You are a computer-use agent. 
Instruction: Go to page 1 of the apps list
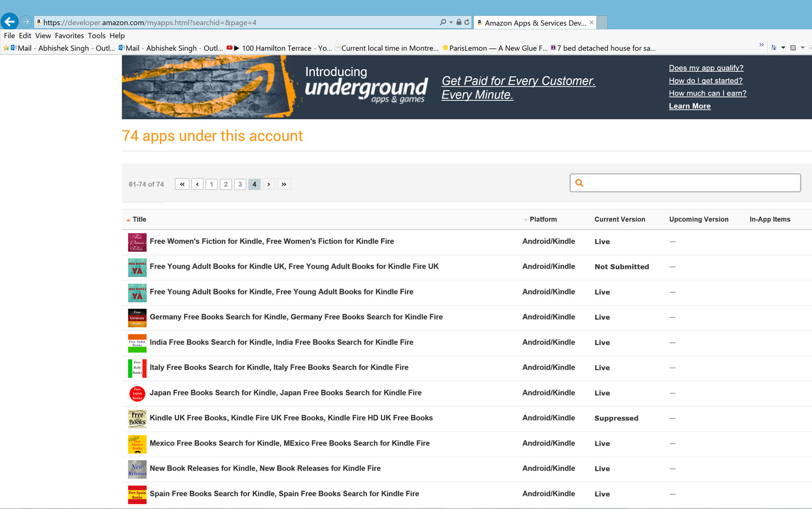(x=212, y=184)
